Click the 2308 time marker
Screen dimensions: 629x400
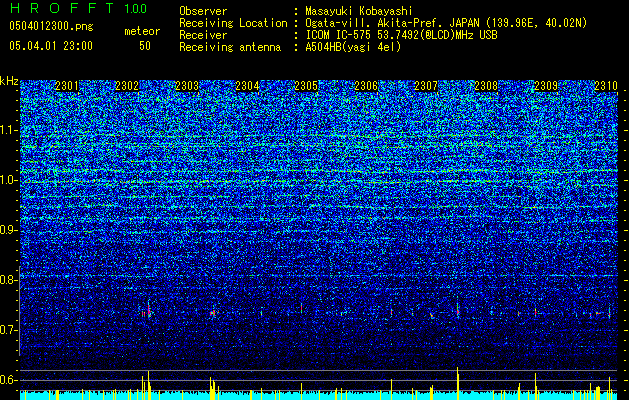[x=486, y=86]
